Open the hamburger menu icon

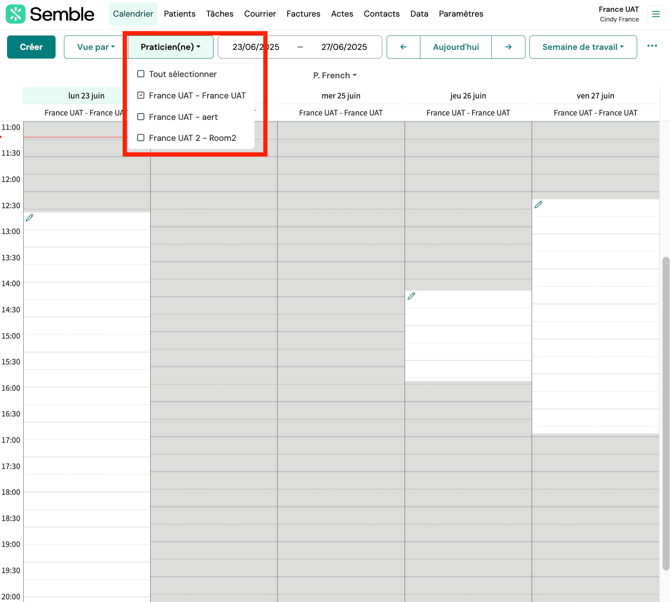(656, 14)
